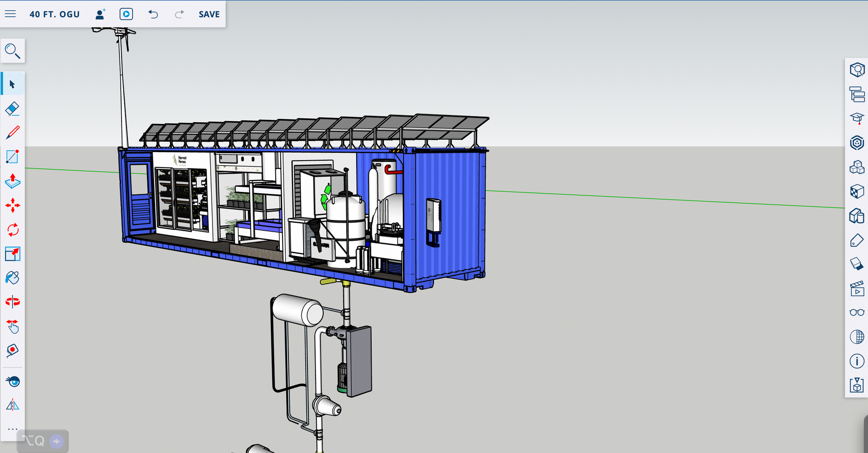Undo the last action
Screen dimensions: 868x453
153,14
